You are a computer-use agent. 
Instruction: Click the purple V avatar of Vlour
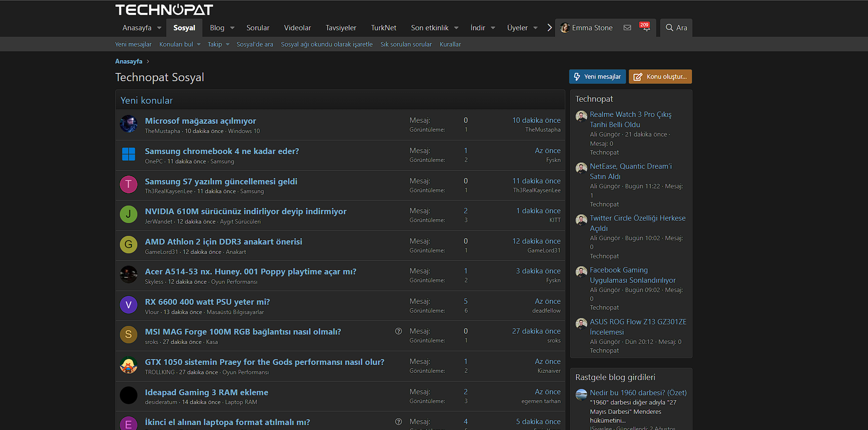tap(129, 305)
